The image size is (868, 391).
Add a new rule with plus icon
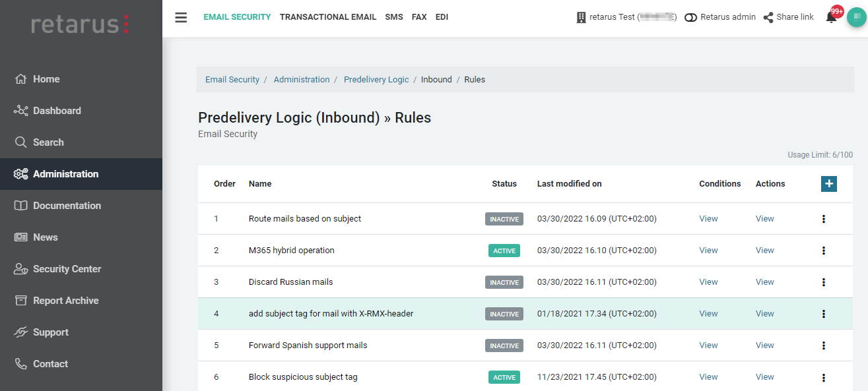828,184
